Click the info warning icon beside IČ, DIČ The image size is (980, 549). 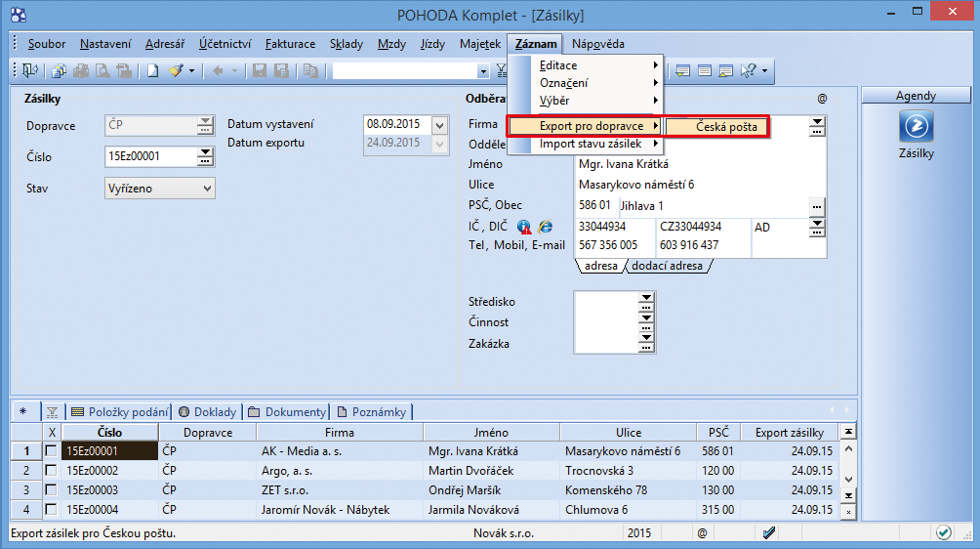524,227
